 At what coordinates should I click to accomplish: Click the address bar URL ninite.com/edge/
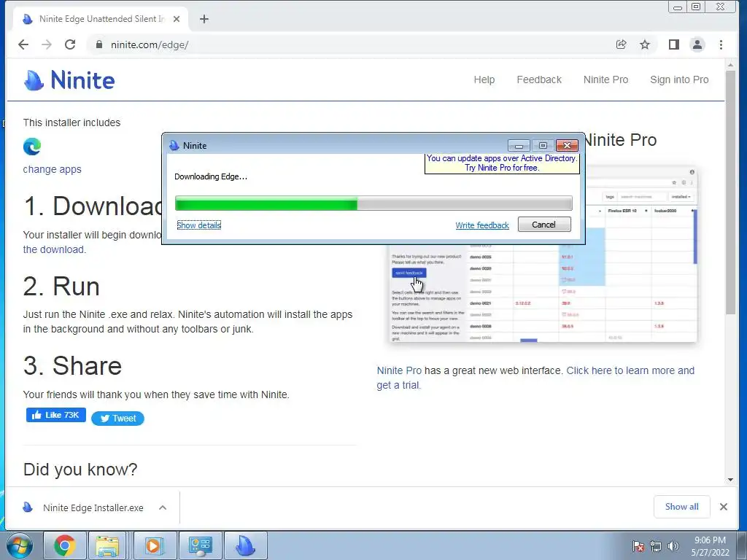150,44
